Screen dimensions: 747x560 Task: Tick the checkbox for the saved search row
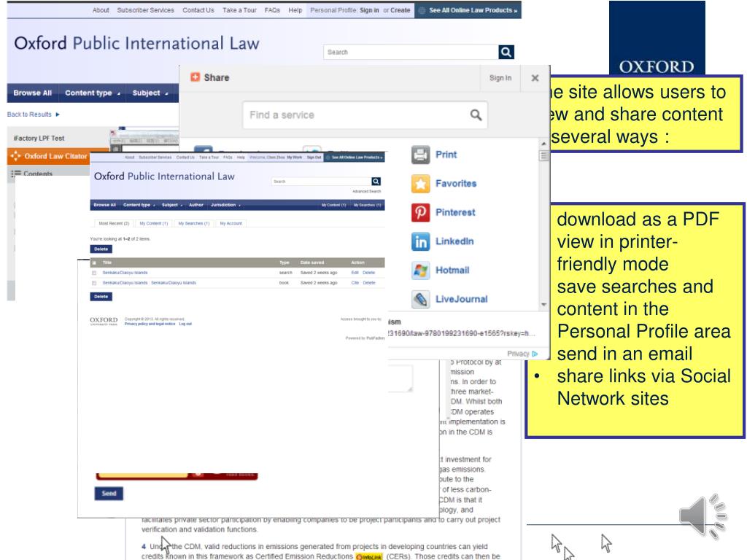[94, 273]
